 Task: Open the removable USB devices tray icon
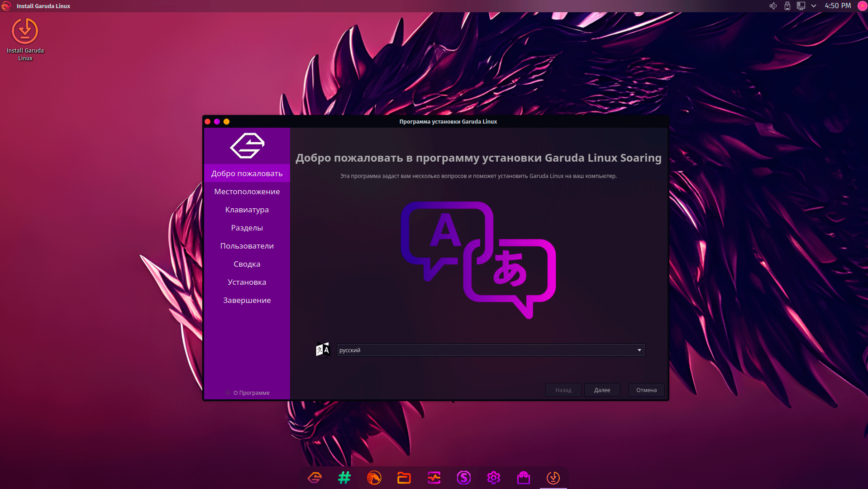point(787,6)
